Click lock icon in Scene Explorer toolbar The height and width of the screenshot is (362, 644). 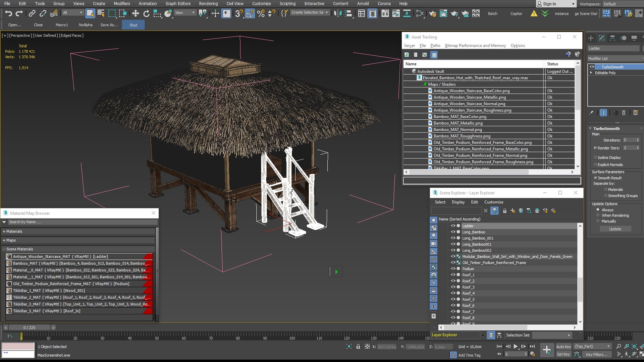[504, 210]
